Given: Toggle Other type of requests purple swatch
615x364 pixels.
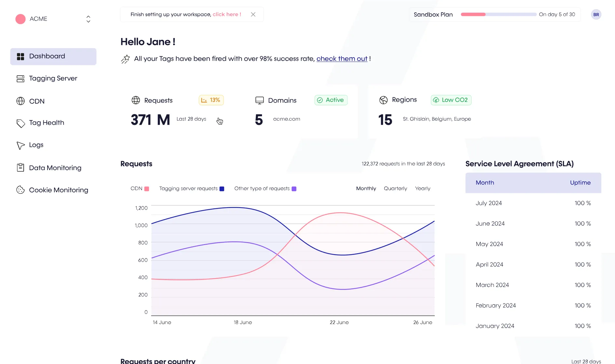Looking at the screenshot, I should pyautogui.click(x=294, y=189).
